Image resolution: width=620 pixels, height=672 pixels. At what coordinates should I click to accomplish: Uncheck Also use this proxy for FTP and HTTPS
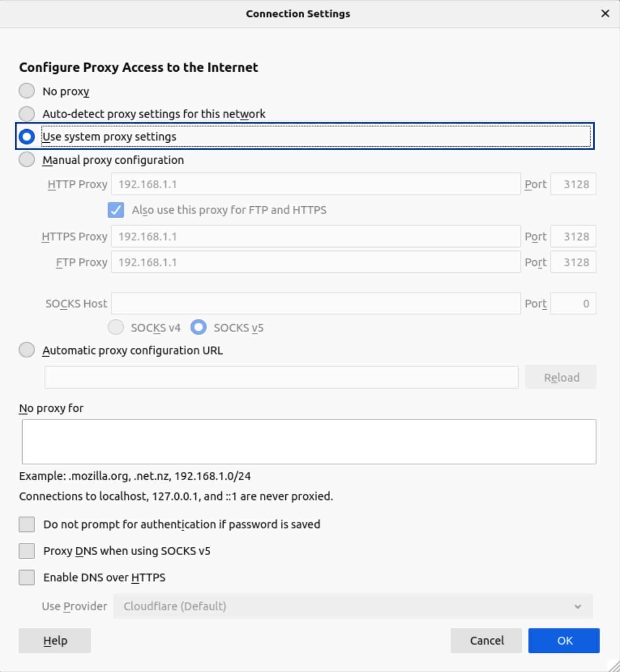pos(115,210)
